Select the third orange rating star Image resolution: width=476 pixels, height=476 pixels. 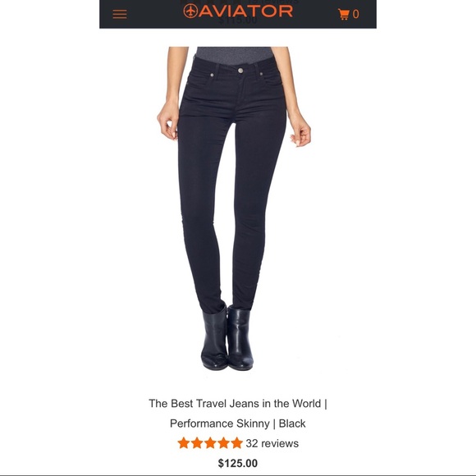(210, 443)
